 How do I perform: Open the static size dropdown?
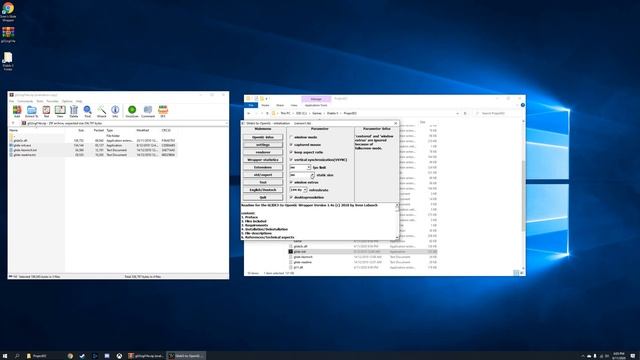(312, 175)
